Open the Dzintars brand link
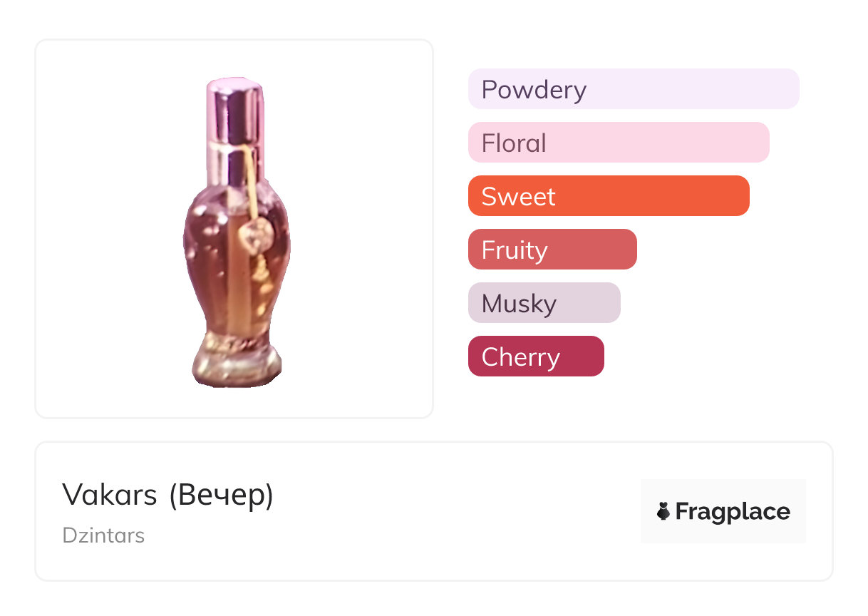Screen dimensions: 868x616 pyautogui.click(x=103, y=535)
